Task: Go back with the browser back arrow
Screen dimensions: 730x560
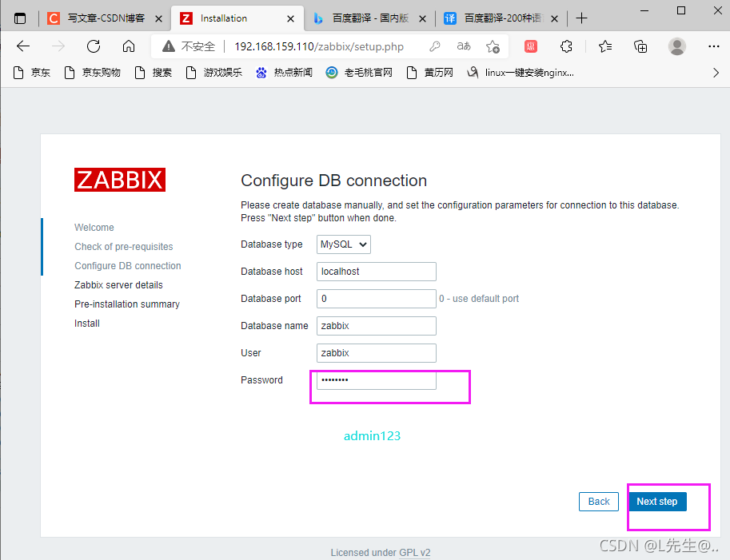Action: coord(23,46)
